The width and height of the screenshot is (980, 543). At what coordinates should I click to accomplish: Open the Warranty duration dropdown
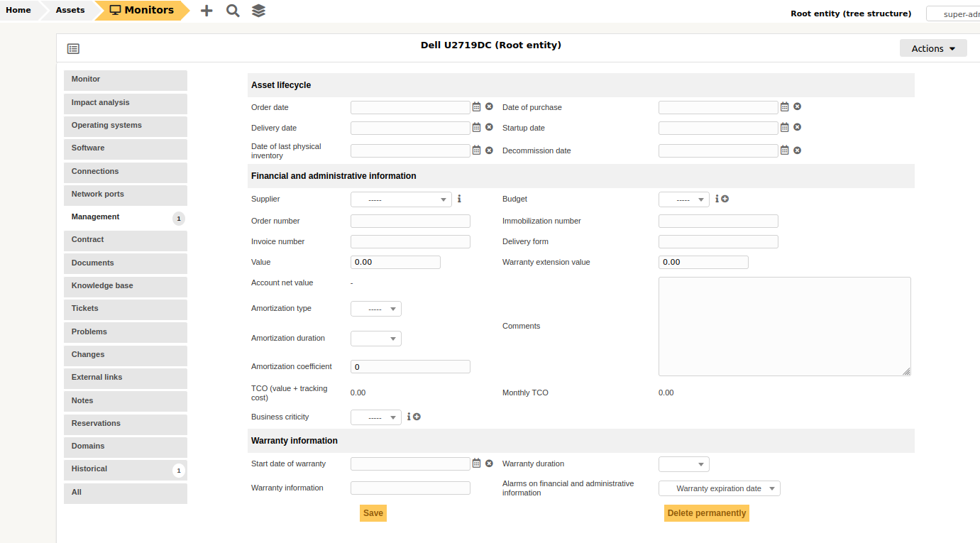[x=683, y=464]
